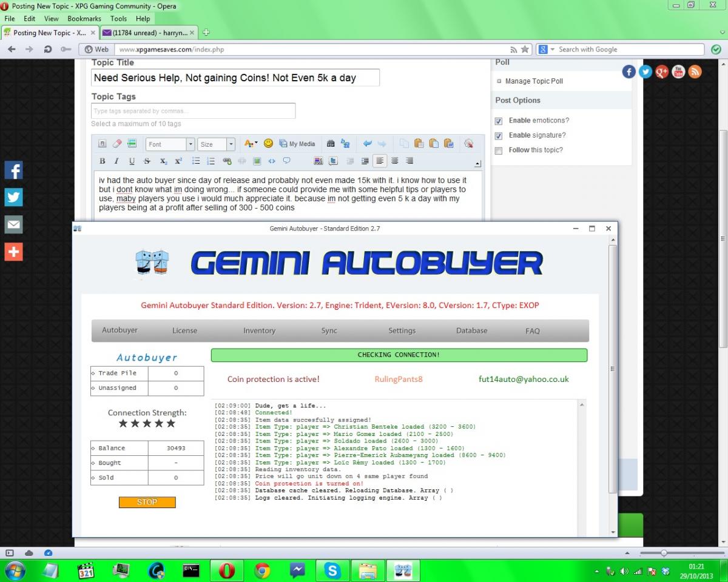
Task: Switch to the Inventory tab in Gemini Autobuyer
Action: [x=259, y=330]
